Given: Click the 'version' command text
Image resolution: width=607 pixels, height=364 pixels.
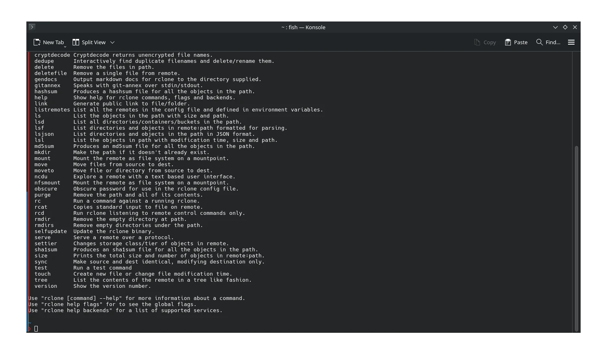Looking at the screenshot, I should point(46,286).
